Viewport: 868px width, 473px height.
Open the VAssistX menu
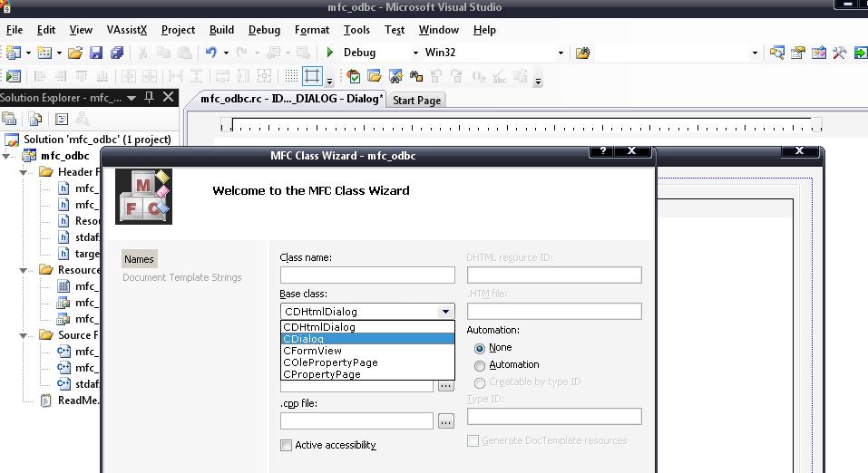127,30
